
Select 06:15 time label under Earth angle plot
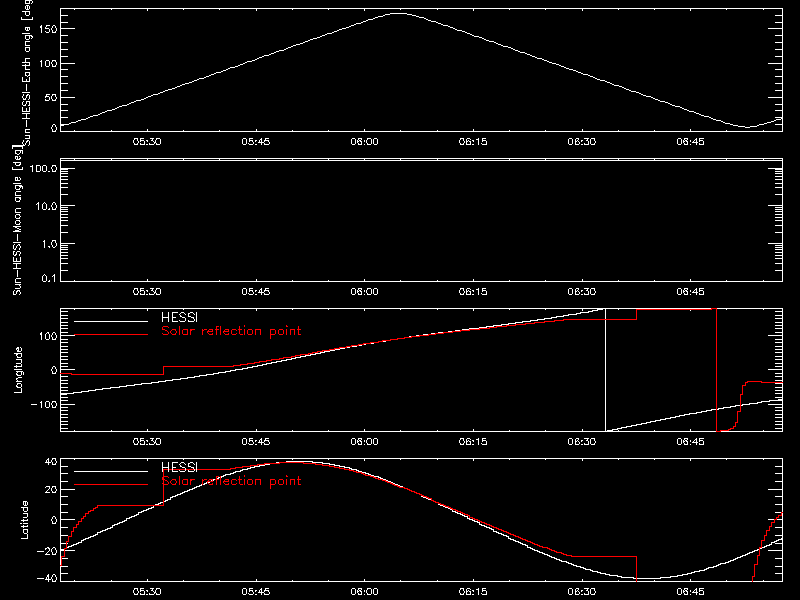pyautogui.click(x=473, y=142)
